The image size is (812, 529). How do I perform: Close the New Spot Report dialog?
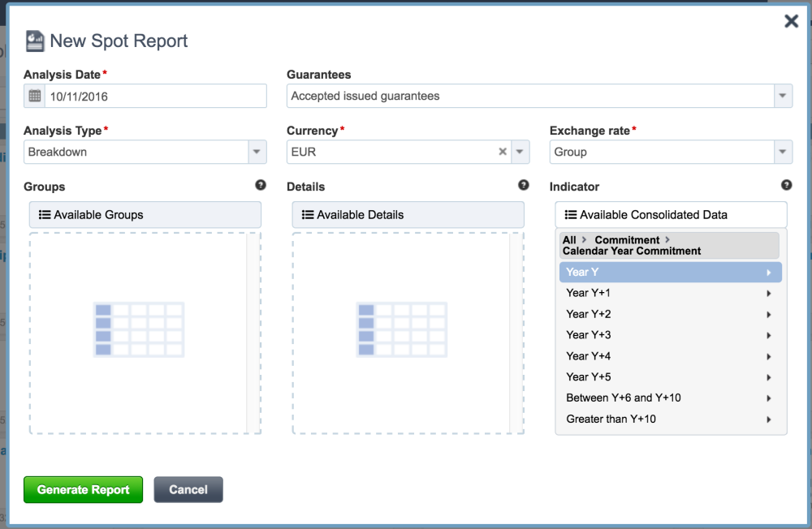click(x=791, y=21)
